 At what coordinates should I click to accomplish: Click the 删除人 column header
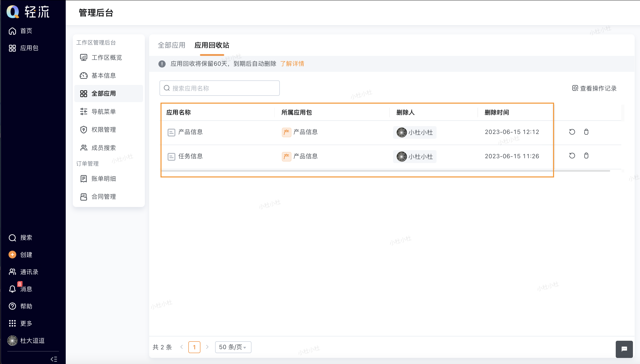click(x=405, y=112)
